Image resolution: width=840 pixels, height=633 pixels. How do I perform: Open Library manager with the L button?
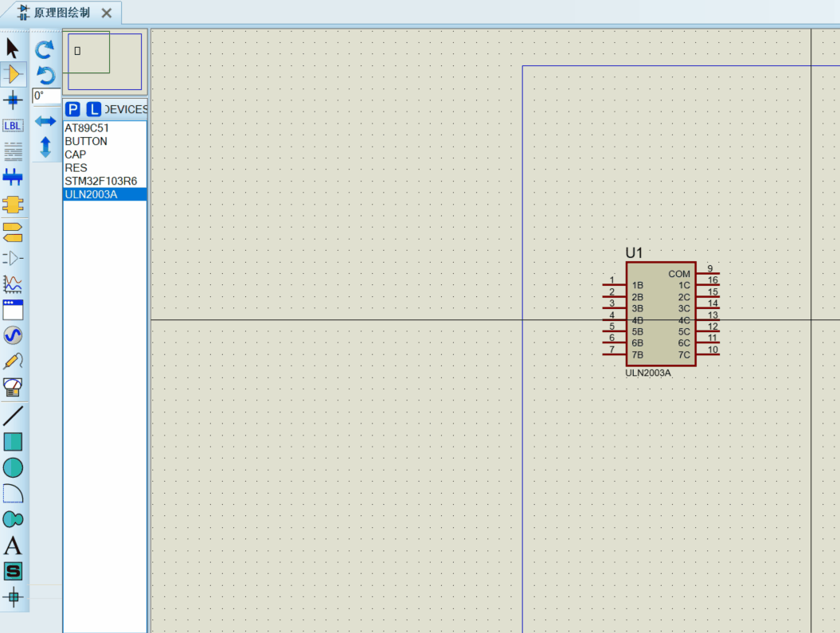93,109
